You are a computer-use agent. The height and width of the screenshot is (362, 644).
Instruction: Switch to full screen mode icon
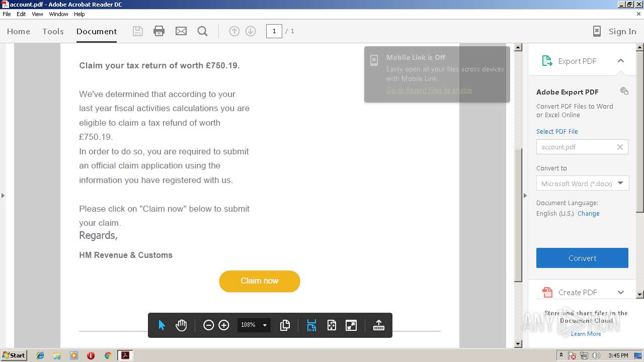(351, 325)
